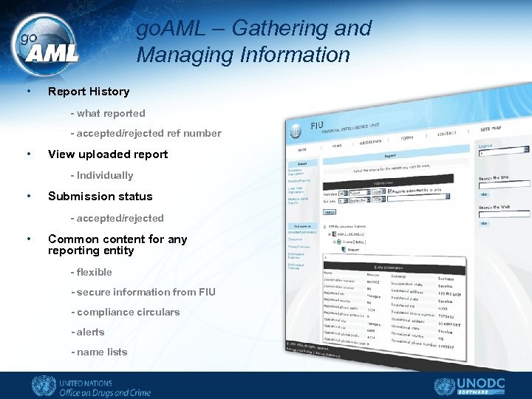Select the Mexcorr tree item
The width and height of the screenshot is (532, 399).
click(353, 250)
